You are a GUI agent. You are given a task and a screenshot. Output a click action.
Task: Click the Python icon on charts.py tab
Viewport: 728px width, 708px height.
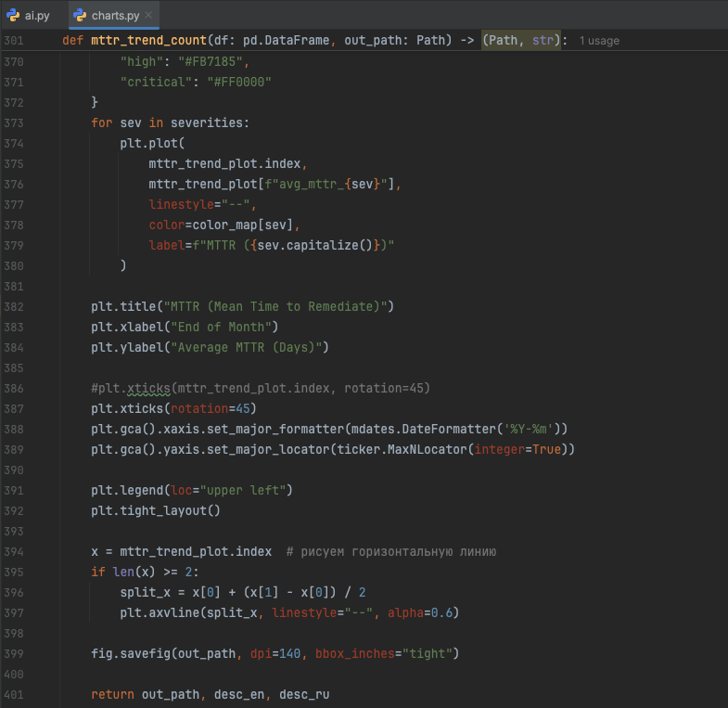(x=81, y=16)
